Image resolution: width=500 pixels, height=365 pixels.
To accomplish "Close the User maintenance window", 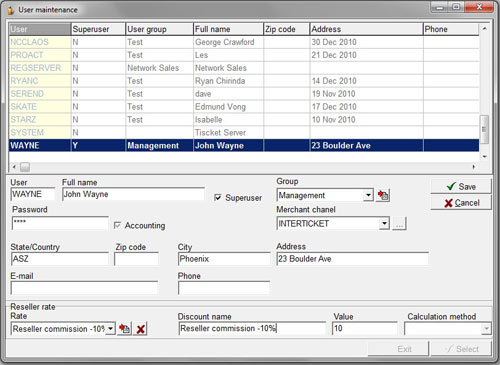I will coord(479,7).
